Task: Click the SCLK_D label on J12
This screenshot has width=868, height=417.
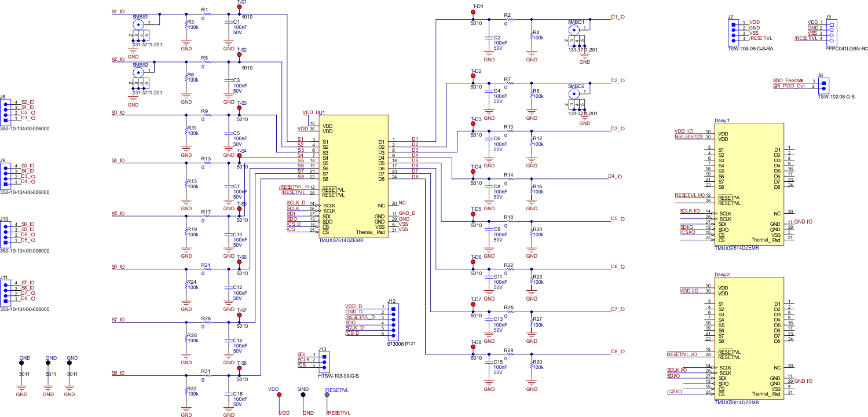Action: point(354,328)
